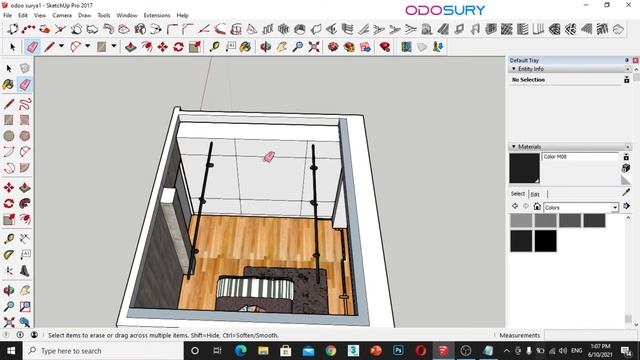Click the sample paint eyedropper icon
This screenshot has height=360, width=640.
click(626, 192)
